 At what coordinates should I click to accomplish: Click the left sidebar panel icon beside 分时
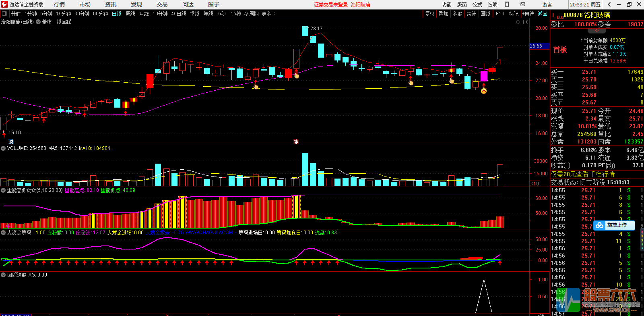click(x=4, y=14)
